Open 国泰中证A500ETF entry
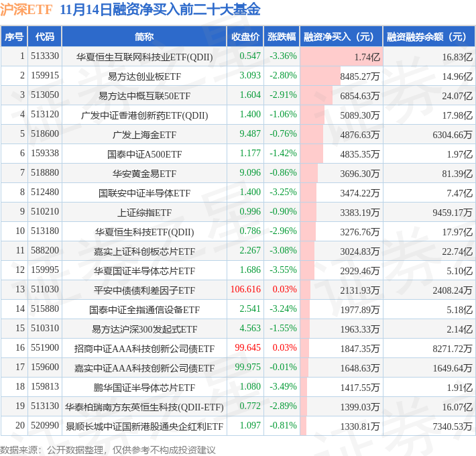This screenshot has width=476, height=456. coord(144,154)
